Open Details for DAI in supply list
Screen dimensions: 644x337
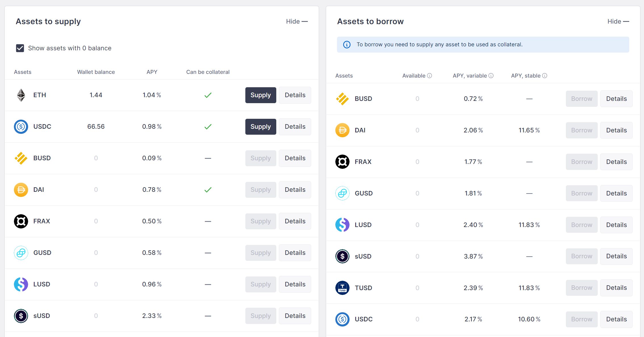point(295,190)
